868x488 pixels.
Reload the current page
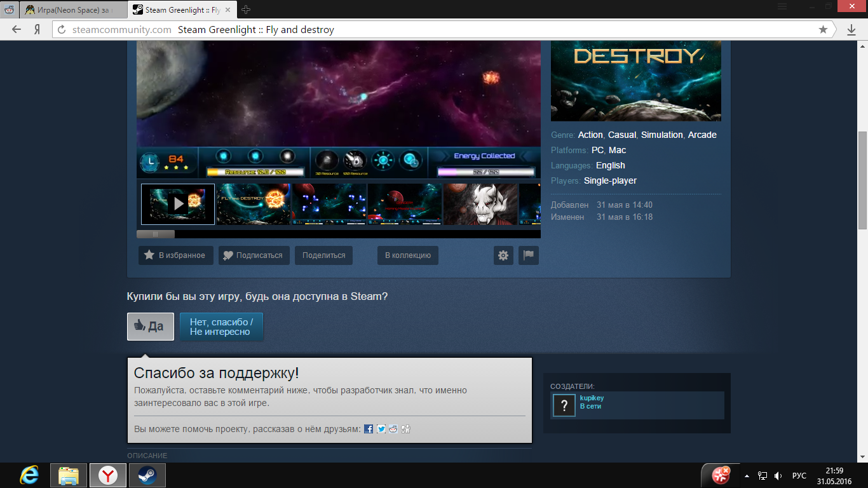click(62, 30)
